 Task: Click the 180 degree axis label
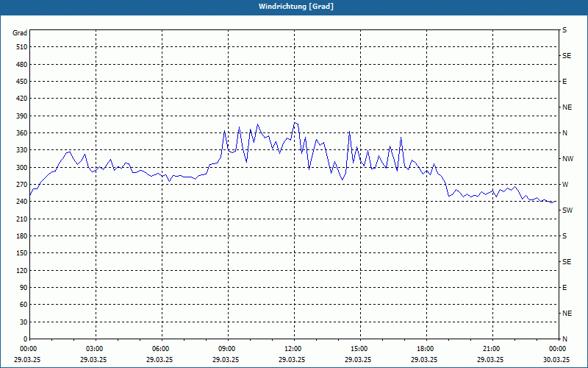(22, 236)
